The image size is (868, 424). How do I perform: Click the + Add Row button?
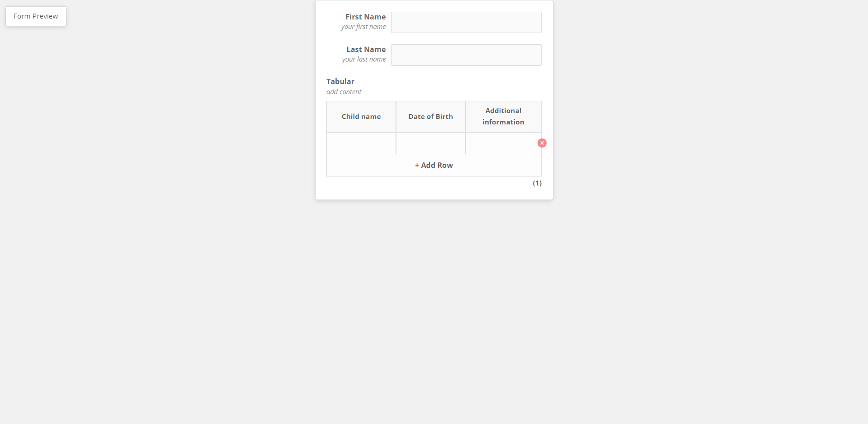click(x=434, y=165)
